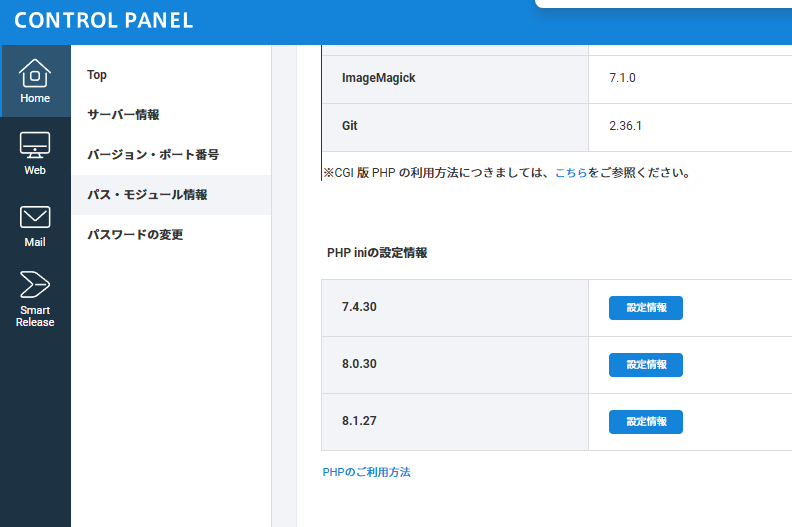Click the 7.4.30 version cell
792x527 pixels.
click(x=455, y=308)
